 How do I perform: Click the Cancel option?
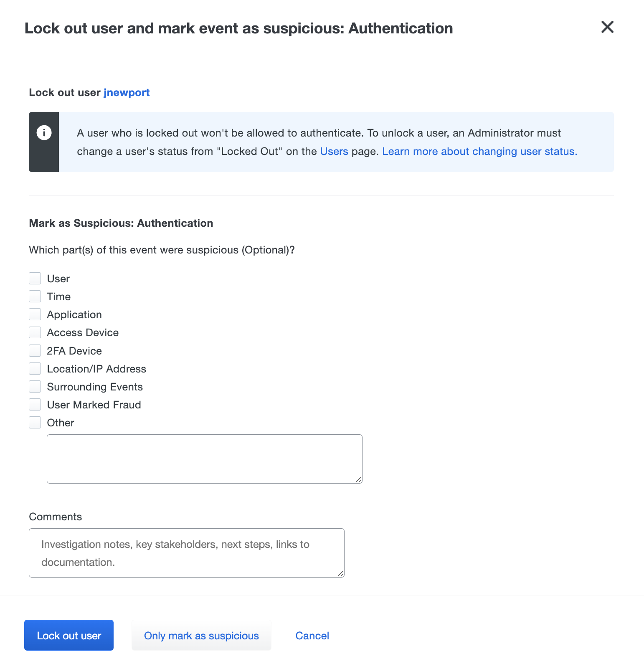[x=312, y=635]
